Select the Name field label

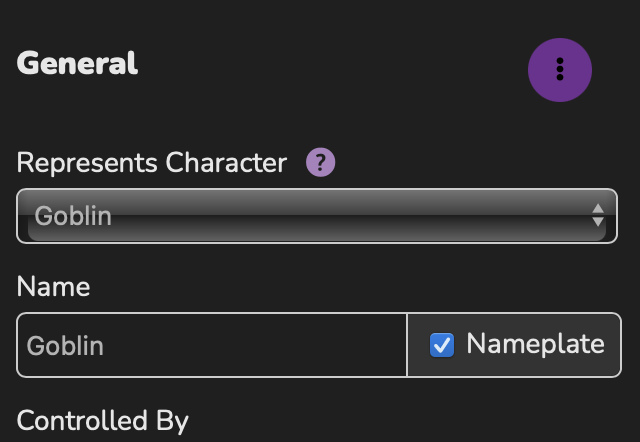53,287
